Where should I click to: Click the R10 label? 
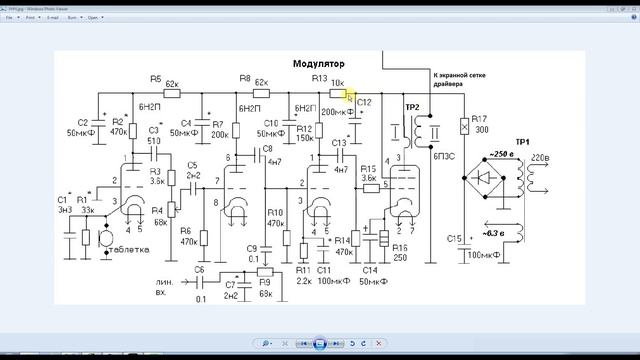275,213
